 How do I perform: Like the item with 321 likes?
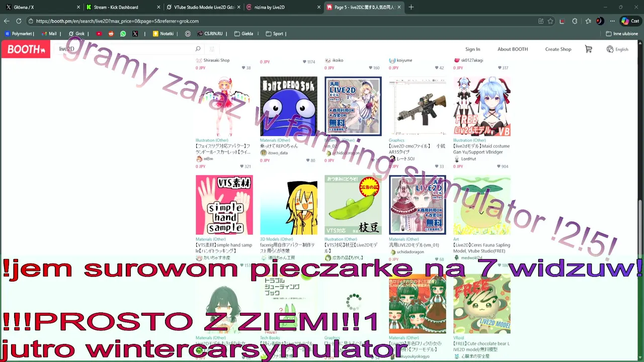(x=240, y=166)
